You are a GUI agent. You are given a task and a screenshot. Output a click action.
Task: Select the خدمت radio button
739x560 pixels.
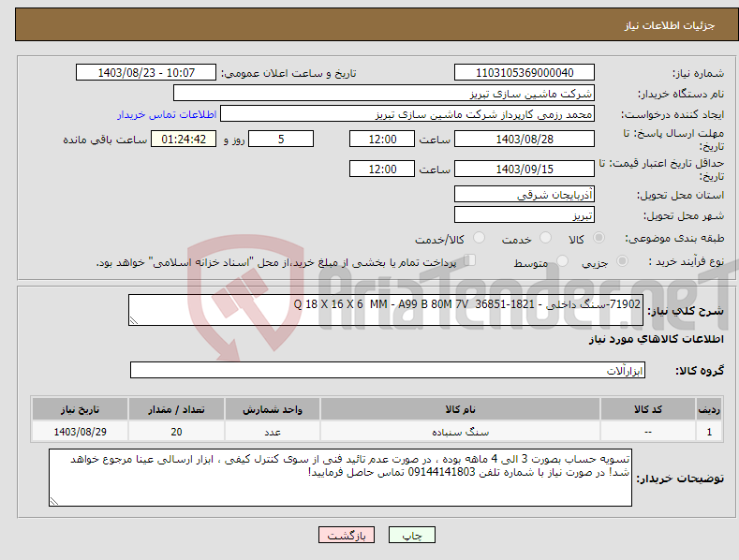point(545,238)
